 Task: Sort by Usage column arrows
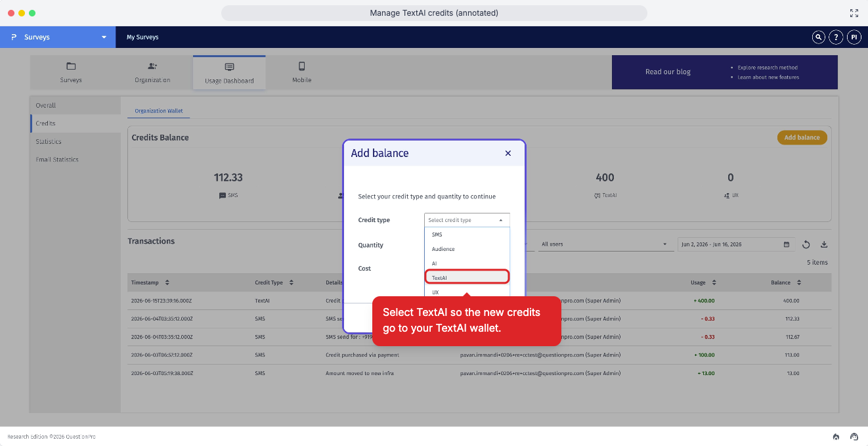point(714,282)
